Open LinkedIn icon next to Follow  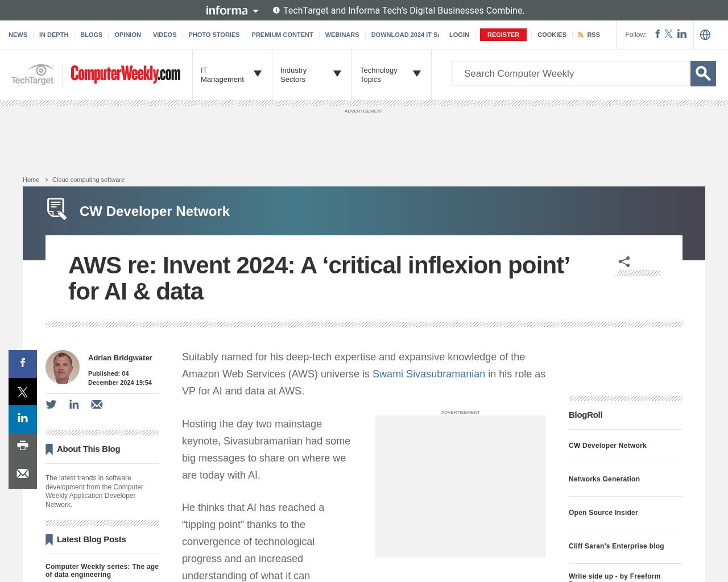point(682,34)
